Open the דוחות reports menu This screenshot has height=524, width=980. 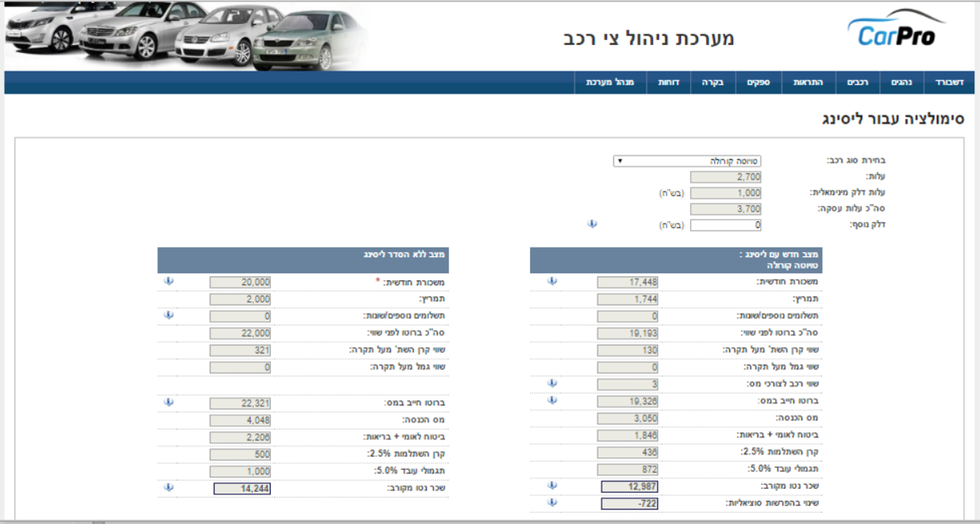(x=668, y=83)
